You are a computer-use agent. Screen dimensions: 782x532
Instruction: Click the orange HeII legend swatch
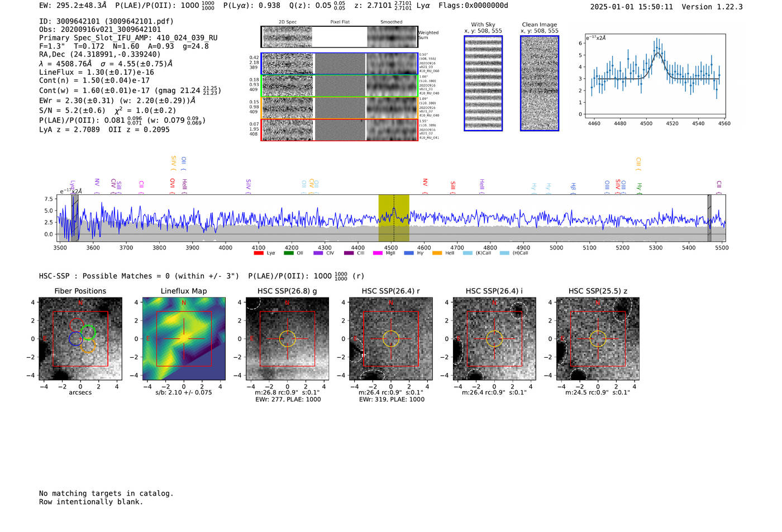tap(437, 253)
